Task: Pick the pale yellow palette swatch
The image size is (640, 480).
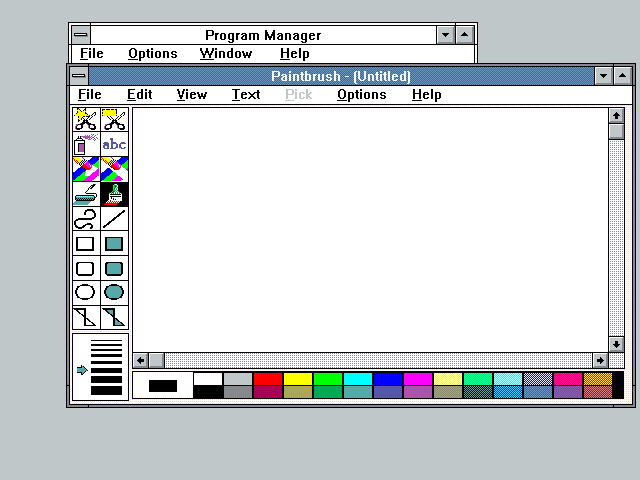Action: coord(448,379)
